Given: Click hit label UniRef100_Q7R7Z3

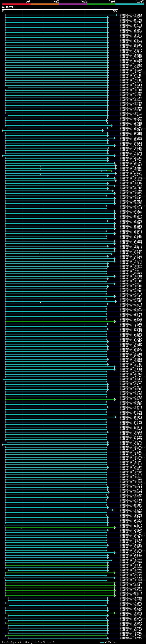Looking at the screenshot, I should point(131,173).
